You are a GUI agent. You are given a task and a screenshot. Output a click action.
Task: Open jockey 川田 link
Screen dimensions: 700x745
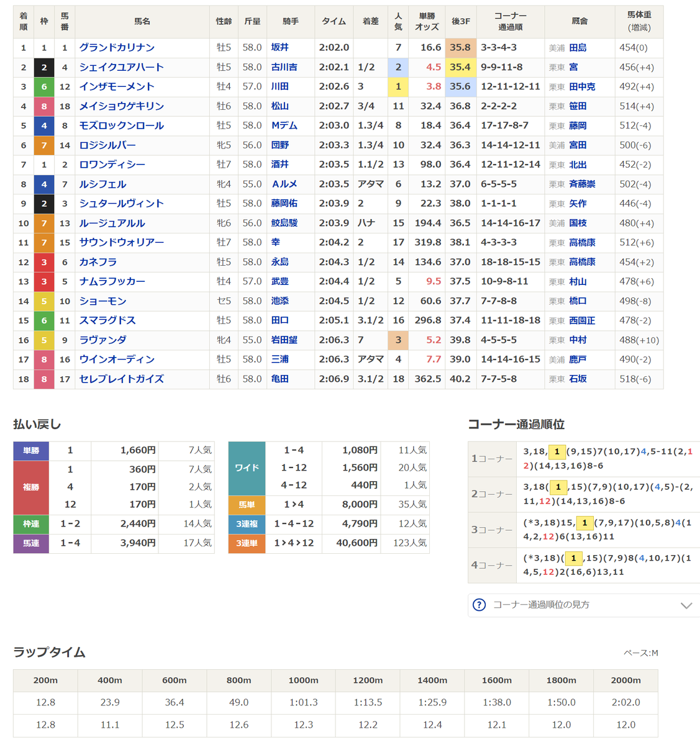coord(280,87)
